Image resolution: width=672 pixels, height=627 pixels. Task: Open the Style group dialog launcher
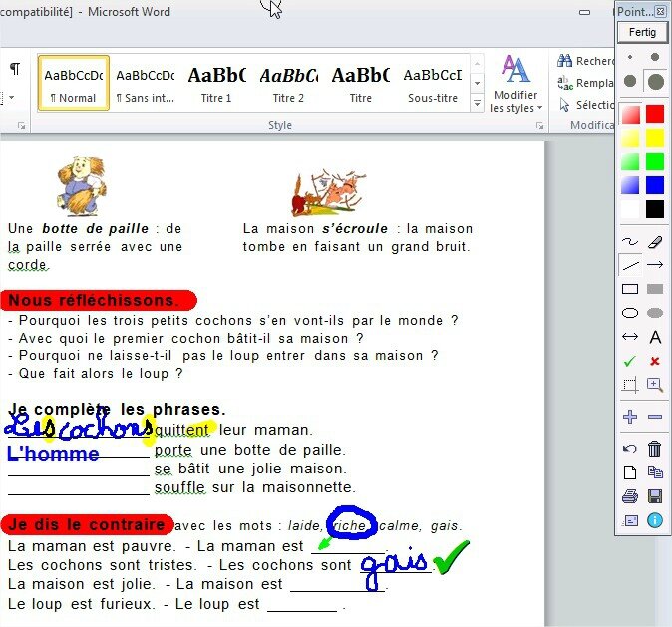(x=539, y=126)
